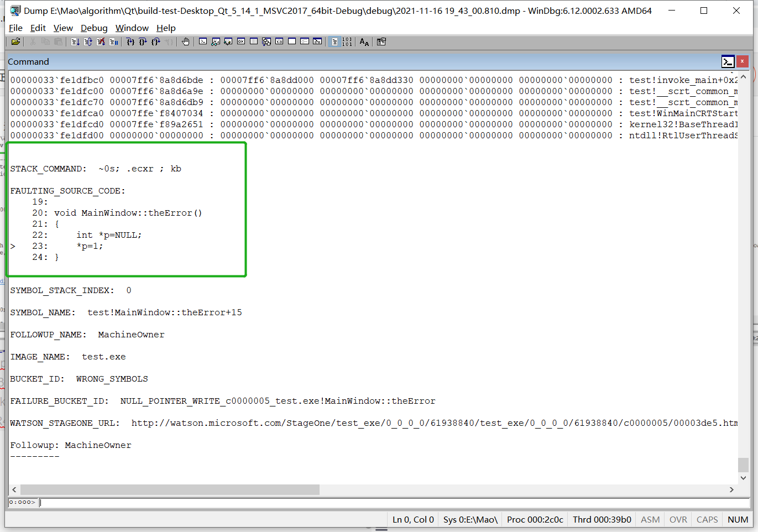
Task: Open the Font settings icon
Action: pyautogui.click(x=364, y=41)
